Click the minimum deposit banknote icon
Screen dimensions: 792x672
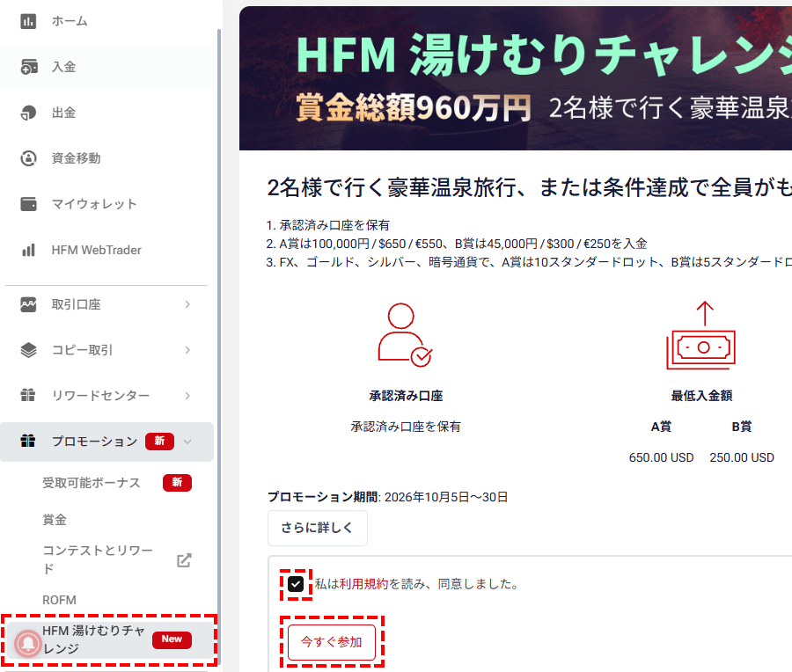click(701, 335)
